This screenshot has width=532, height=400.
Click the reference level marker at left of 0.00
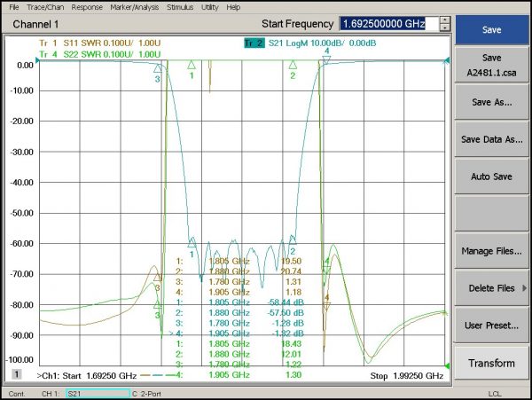37,60
